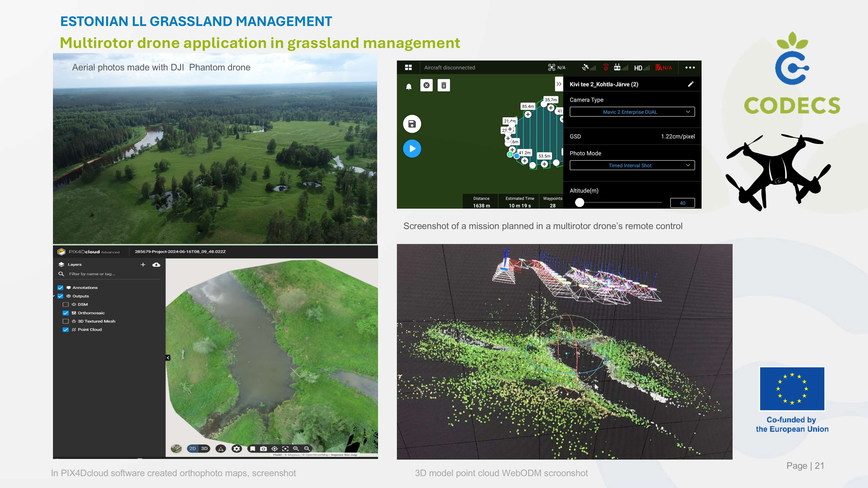The height and width of the screenshot is (488, 868).
Task: Click the bookmark icon in map toolbar
Action: point(252,449)
